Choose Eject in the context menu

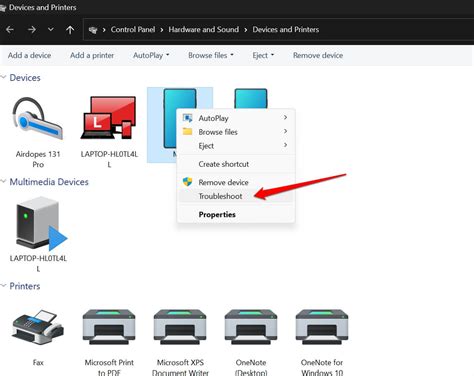(236, 146)
